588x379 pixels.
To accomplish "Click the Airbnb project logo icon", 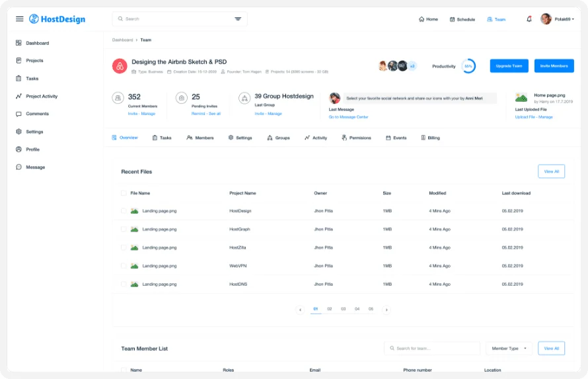I will [120, 65].
